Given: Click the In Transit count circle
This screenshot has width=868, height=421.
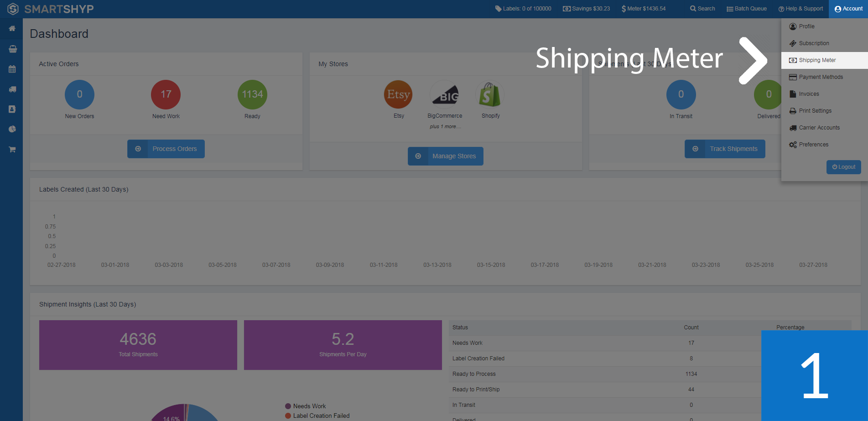Looking at the screenshot, I should [681, 94].
